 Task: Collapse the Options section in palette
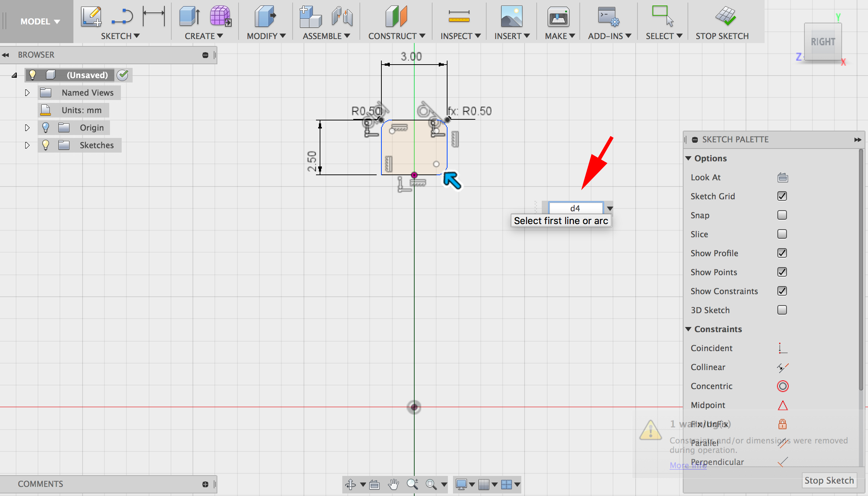pyautogui.click(x=688, y=158)
